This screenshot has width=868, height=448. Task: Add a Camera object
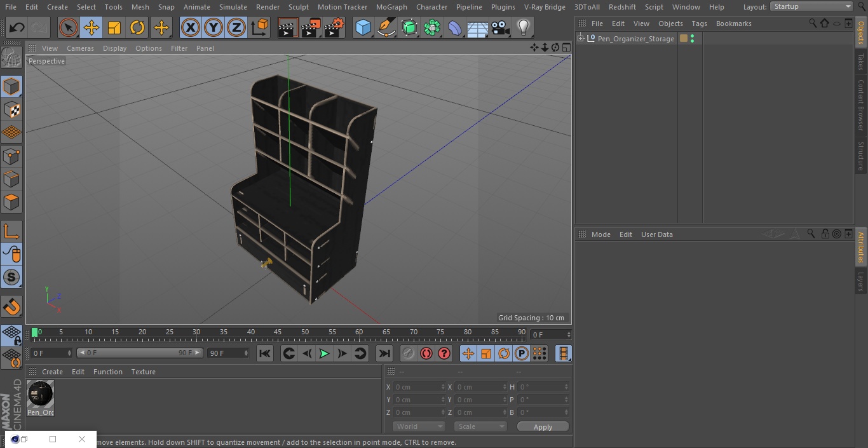501,28
